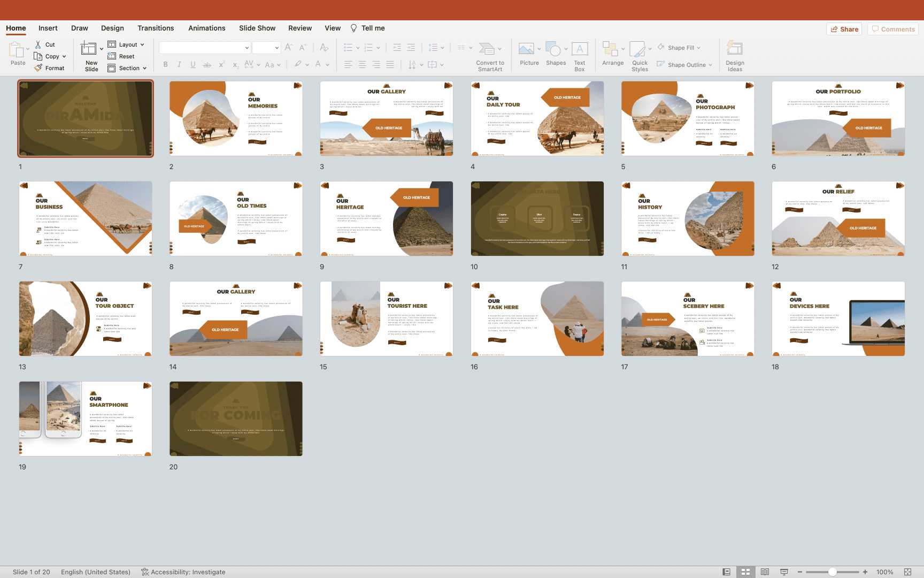Open Design Ideas pane
This screenshot has width=924, height=578.
[735, 50]
